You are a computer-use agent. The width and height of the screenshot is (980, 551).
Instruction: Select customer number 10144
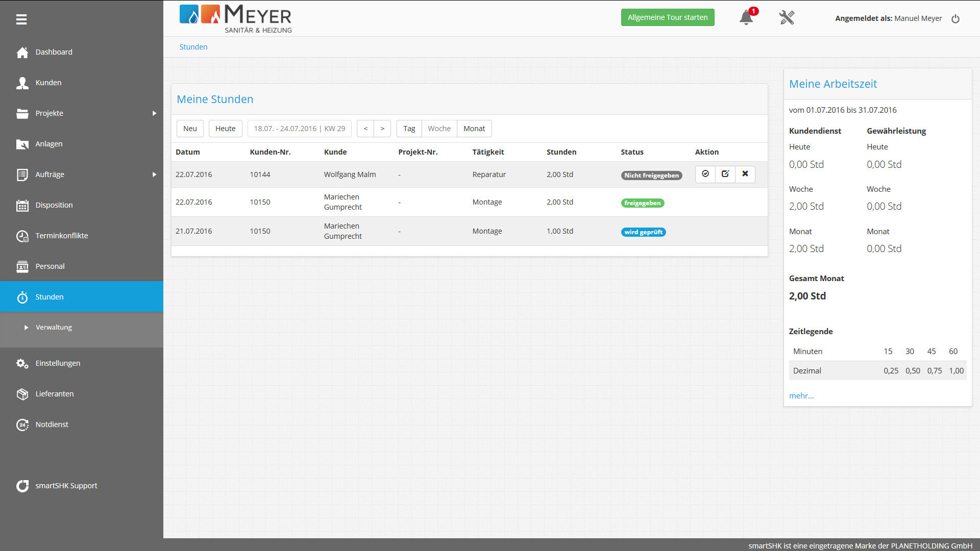tap(260, 174)
